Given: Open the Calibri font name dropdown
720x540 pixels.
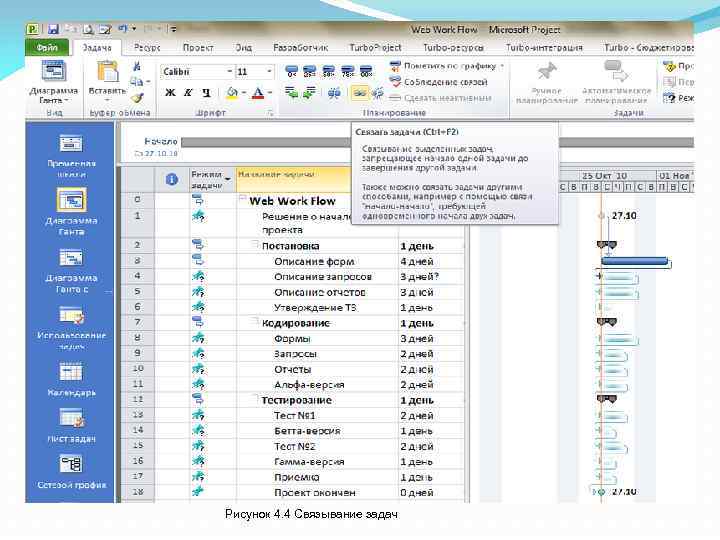Looking at the screenshot, I should pyautogui.click(x=230, y=72).
